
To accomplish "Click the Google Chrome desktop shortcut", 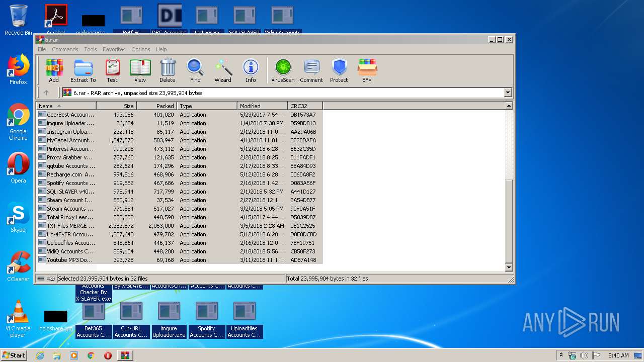I will point(18,122).
